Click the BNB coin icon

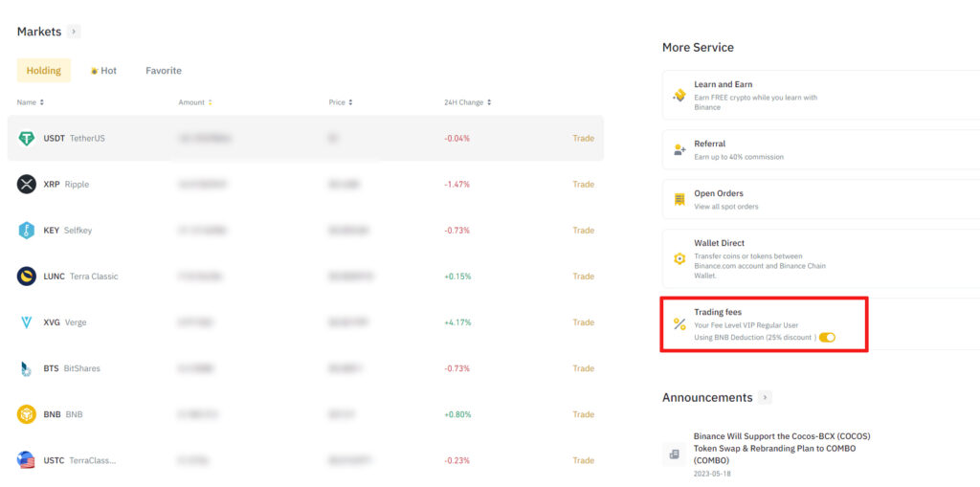[x=26, y=414]
